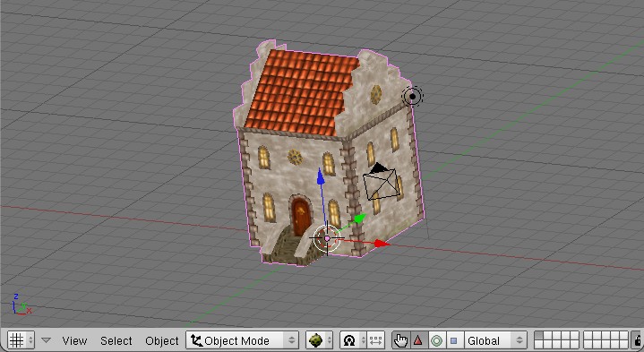644x352 pixels.
Task: Open the 3D View window type selector
Action: pos(21,340)
